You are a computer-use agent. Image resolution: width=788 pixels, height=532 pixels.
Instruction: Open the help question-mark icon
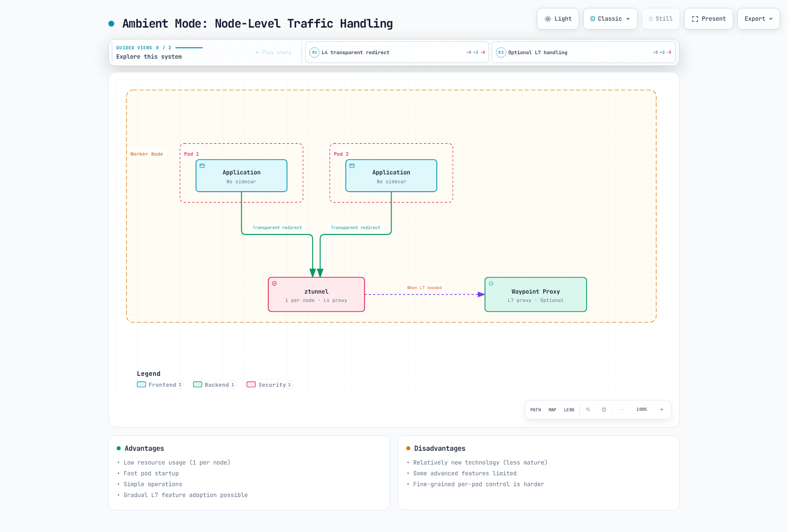604,410
